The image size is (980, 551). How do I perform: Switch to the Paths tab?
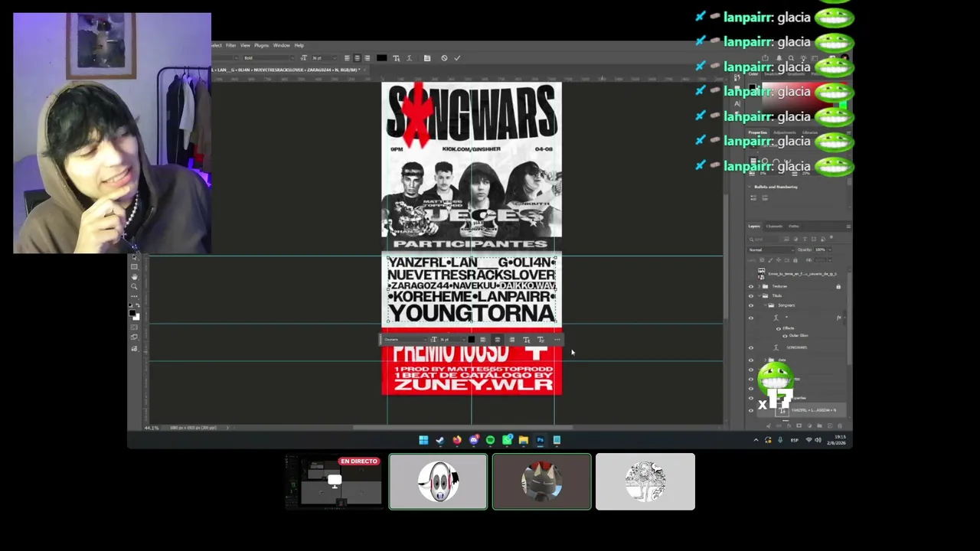coord(793,227)
